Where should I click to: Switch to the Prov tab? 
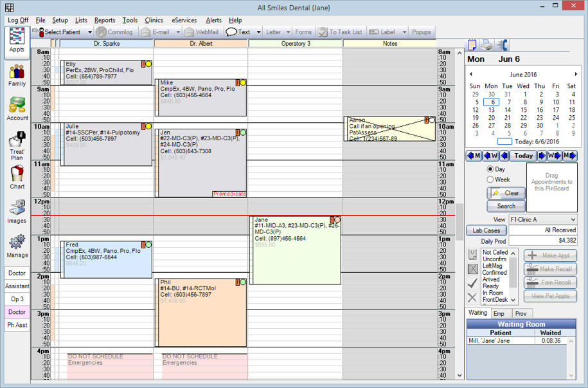521,313
